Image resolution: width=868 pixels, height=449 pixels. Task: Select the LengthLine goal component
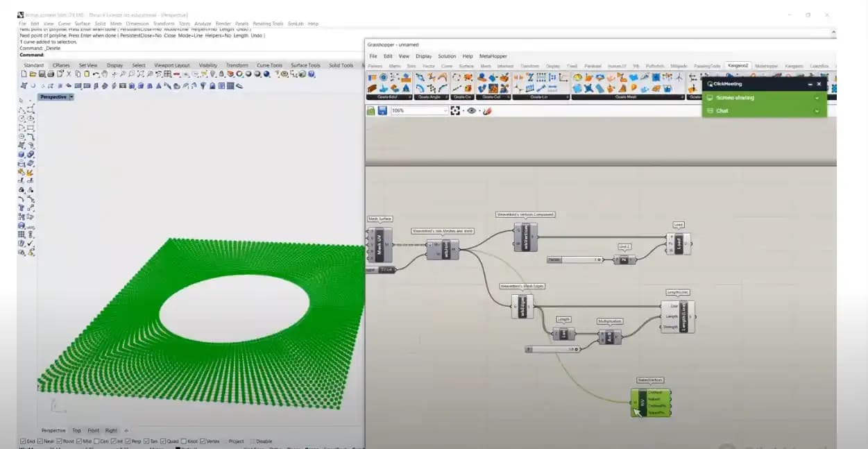point(677,316)
